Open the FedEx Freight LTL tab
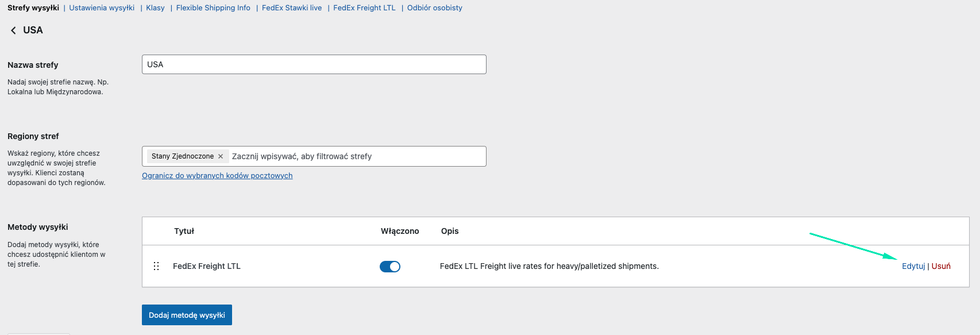 coord(364,8)
